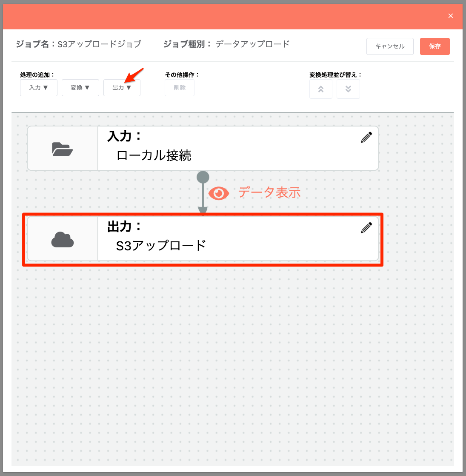Open the 変換 dropdown

(x=80, y=88)
